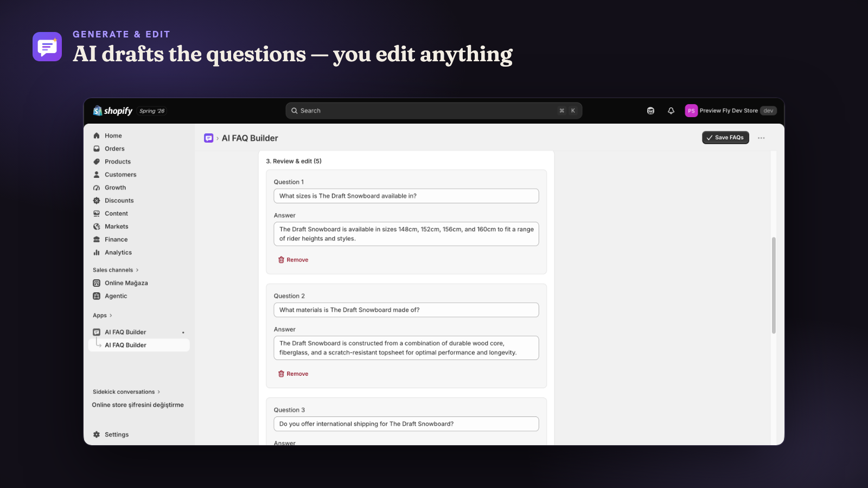Expand the Sales channels section
The width and height of the screenshot is (868, 488).
116,270
